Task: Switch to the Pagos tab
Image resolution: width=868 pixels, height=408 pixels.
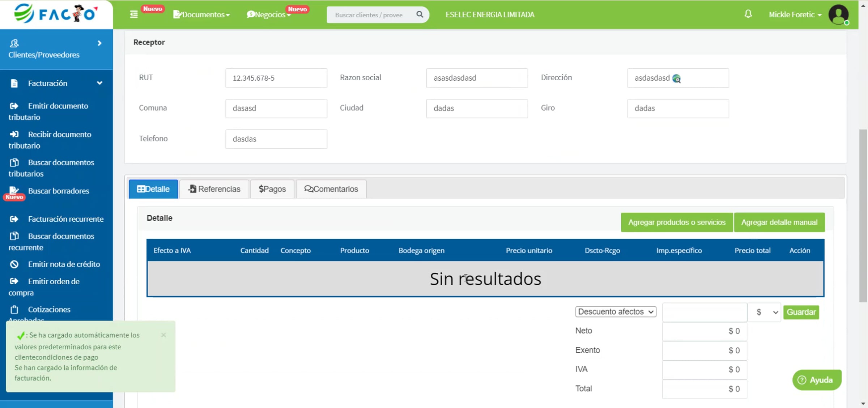Action: click(x=272, y=189)
